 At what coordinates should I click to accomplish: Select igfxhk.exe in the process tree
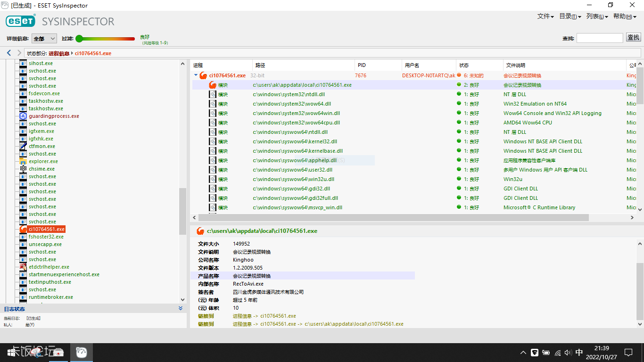click(x=41, y=139)
